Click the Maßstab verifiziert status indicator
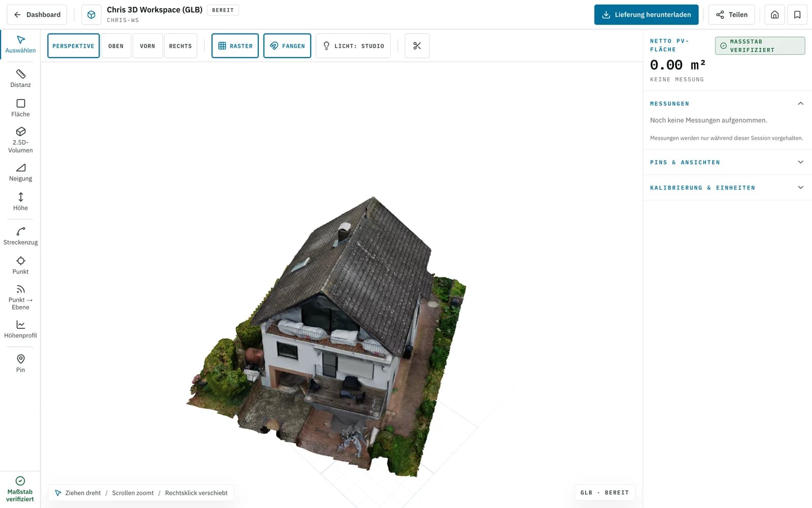Viewport: 812px width, 508px height. pos(20,489)
